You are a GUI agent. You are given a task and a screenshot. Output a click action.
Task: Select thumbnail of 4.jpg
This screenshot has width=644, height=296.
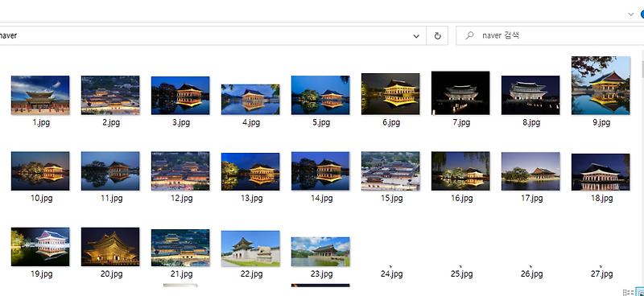250,100
